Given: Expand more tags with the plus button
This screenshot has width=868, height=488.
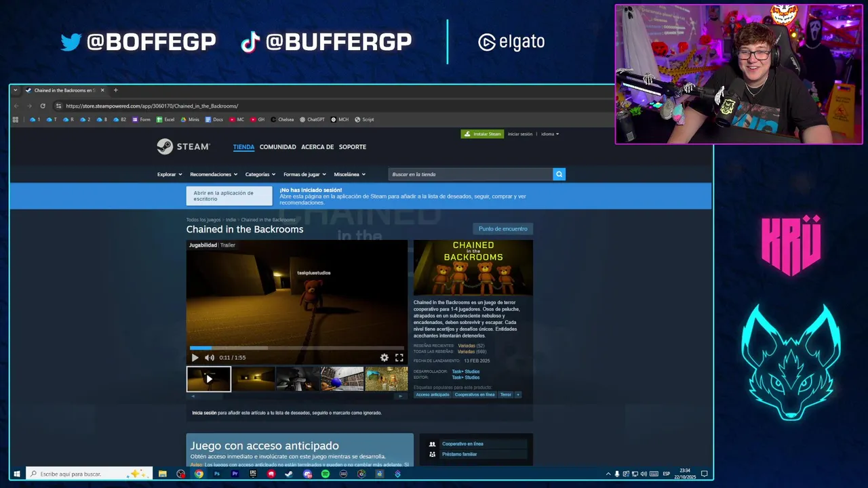Looking at the screenshot, I should click(x=518, y=394).
